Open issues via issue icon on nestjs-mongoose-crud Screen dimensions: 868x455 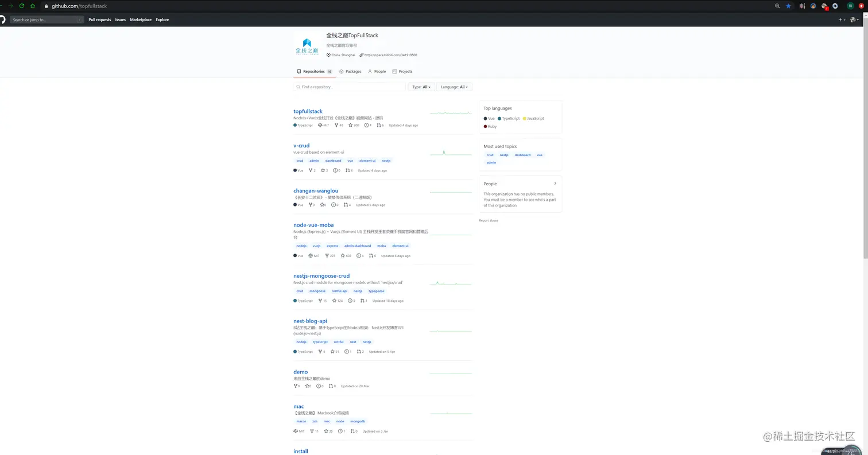tap(350, 300)
